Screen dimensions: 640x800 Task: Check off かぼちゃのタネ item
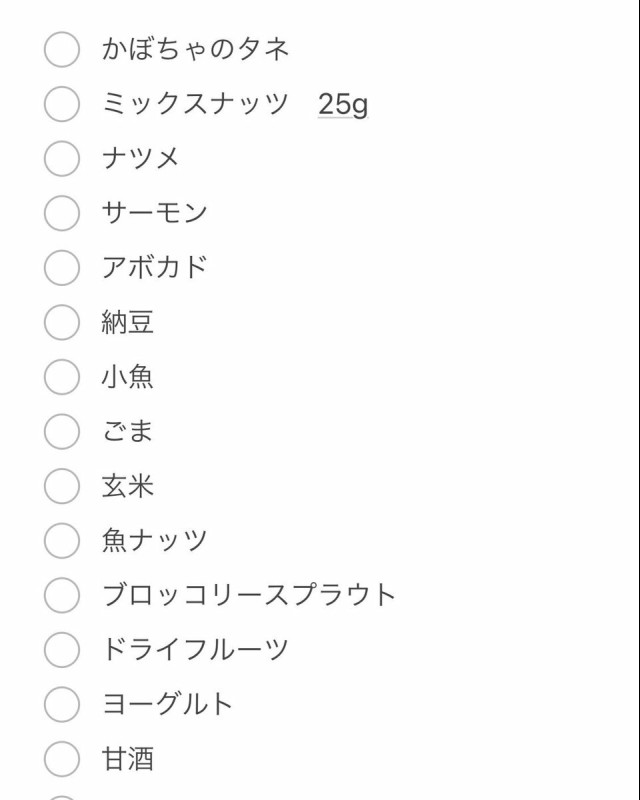tap(61, 49)
